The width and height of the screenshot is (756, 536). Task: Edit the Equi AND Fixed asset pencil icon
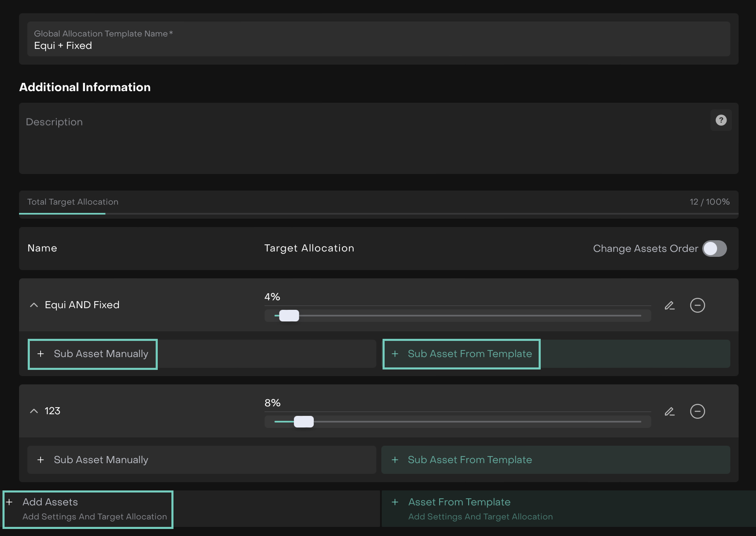(669, 305)
